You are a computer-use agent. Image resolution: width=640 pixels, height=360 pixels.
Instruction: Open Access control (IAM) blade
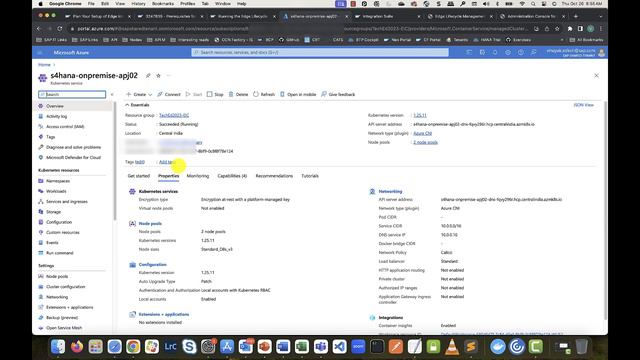(x=65, y=127)
